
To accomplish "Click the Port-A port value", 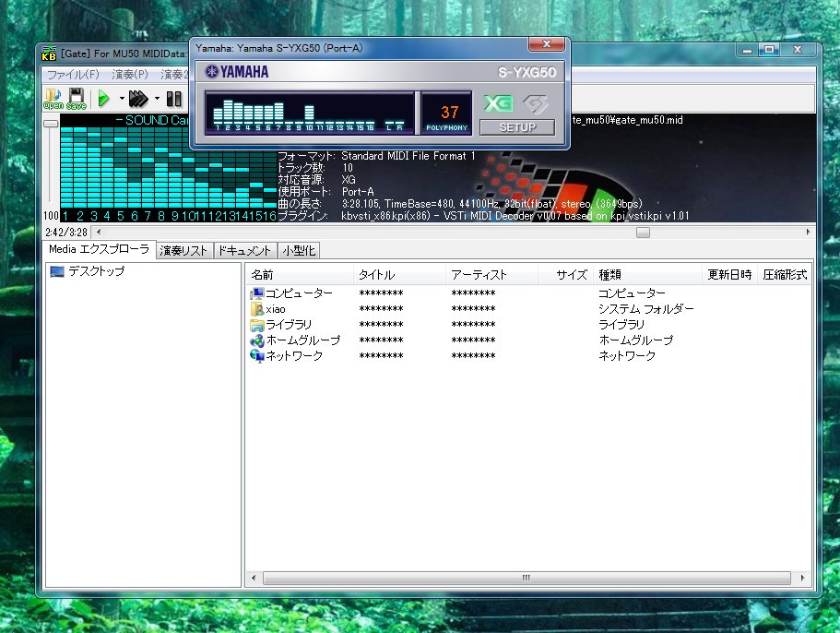I will tap(358, 192).
